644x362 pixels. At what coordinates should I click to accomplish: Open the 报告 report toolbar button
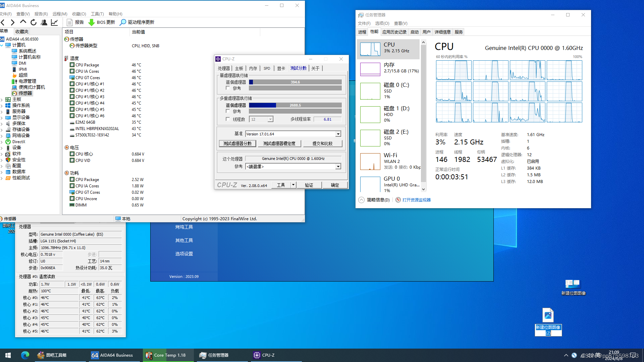pyautogui.click(x=75, y=22)
